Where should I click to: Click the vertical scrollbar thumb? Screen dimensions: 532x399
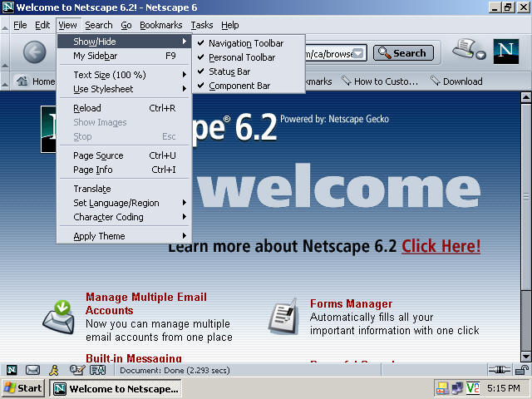pos(525,197)
